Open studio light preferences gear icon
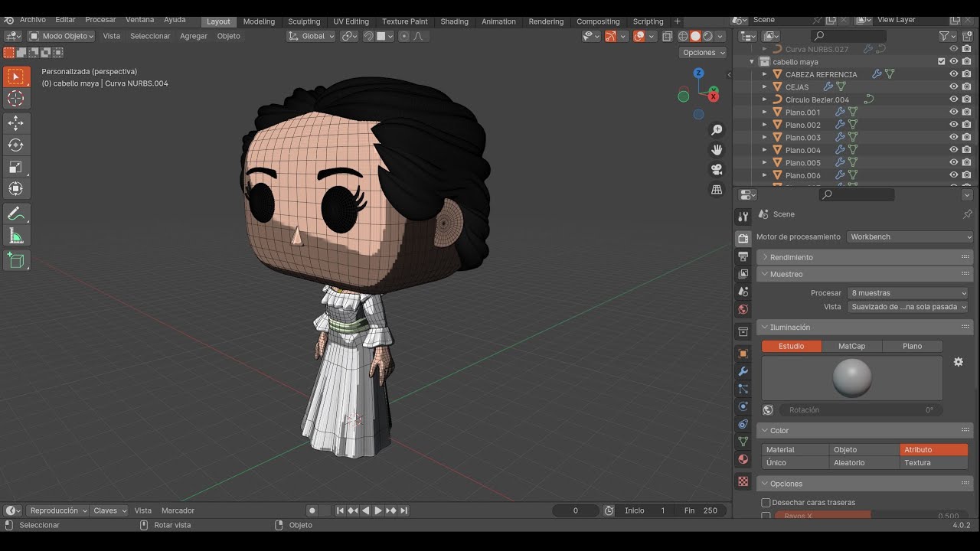Viewport: 980px width, 551px height. 958,362
